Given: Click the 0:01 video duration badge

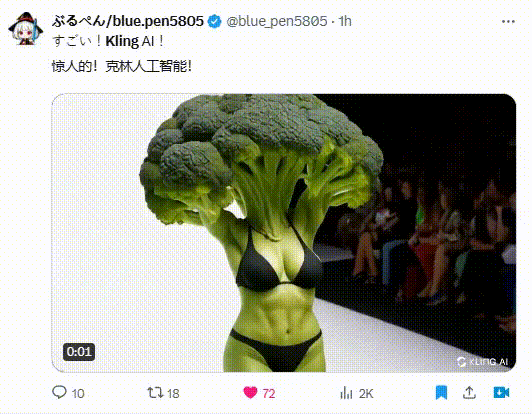Looking at the screenshot, I should coord(79,352).
